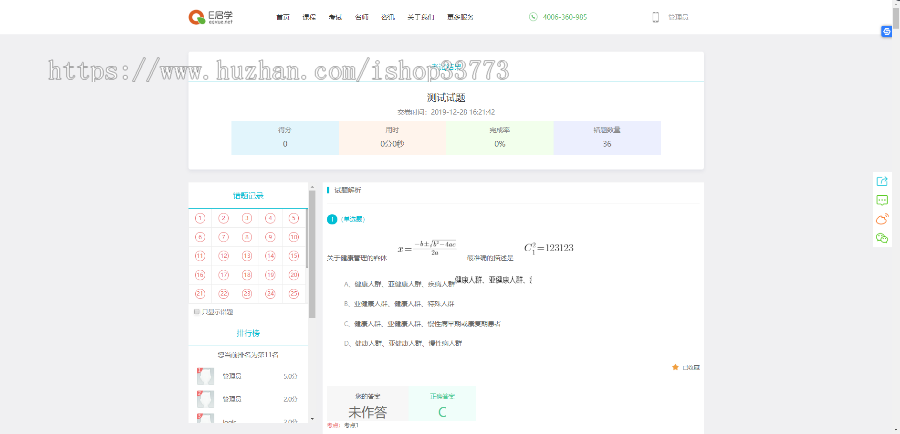Select question circle 9
900x434 pixels.
[x=270, y=237]
